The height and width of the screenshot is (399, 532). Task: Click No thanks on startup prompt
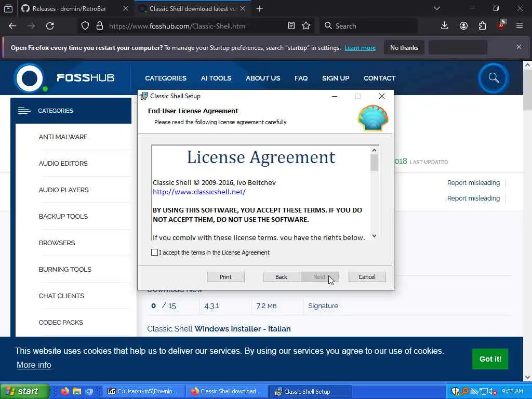[x=404, y=48]
